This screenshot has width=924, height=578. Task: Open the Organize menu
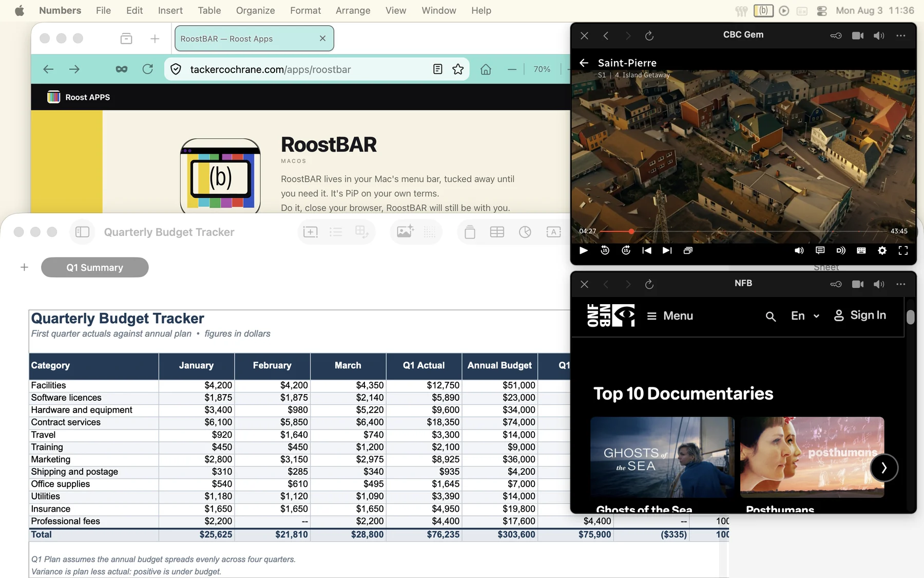(x=255, y=10)
